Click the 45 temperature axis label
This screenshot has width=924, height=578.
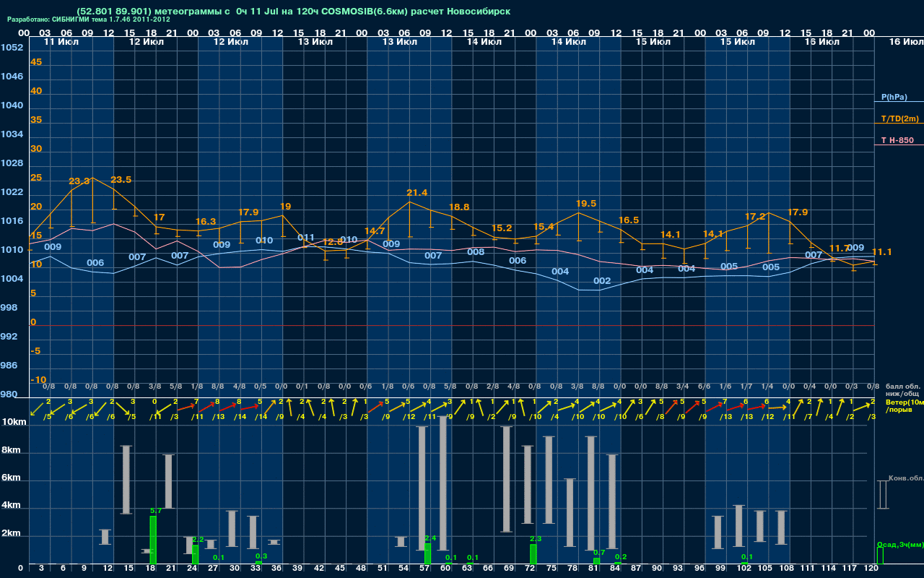point(36,62)
